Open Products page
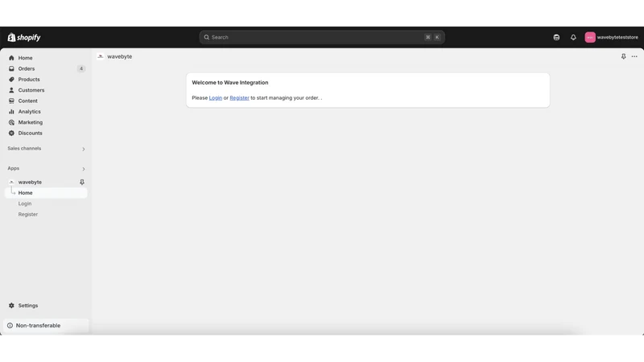Viewport: 644px width, 362px height. [x=29, y=79]
